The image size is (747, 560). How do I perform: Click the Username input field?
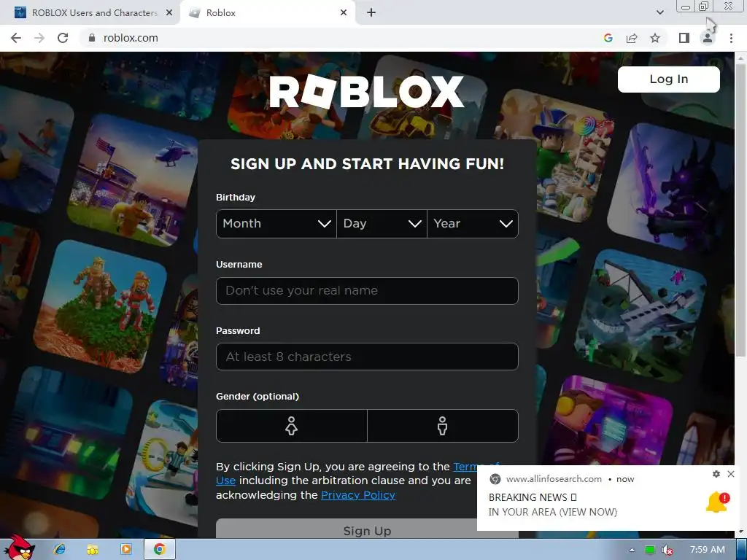click(x=367, y=290)
